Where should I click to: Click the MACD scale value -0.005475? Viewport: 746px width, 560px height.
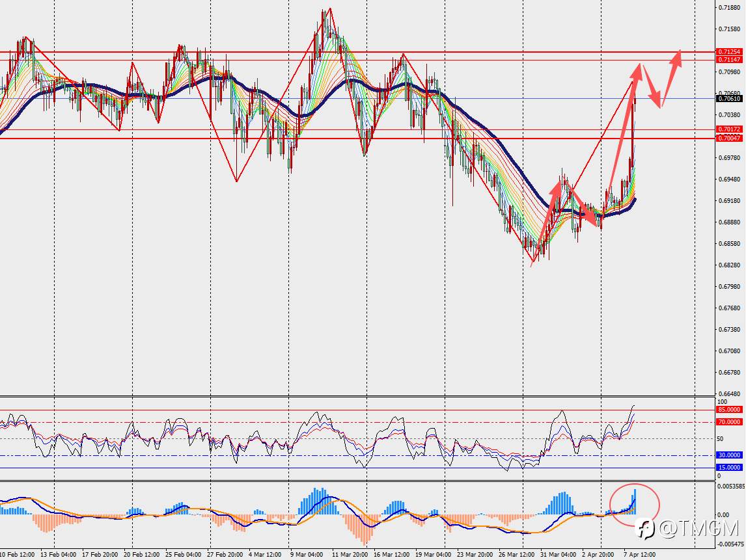pyautogui.click(x=730, y=544)
